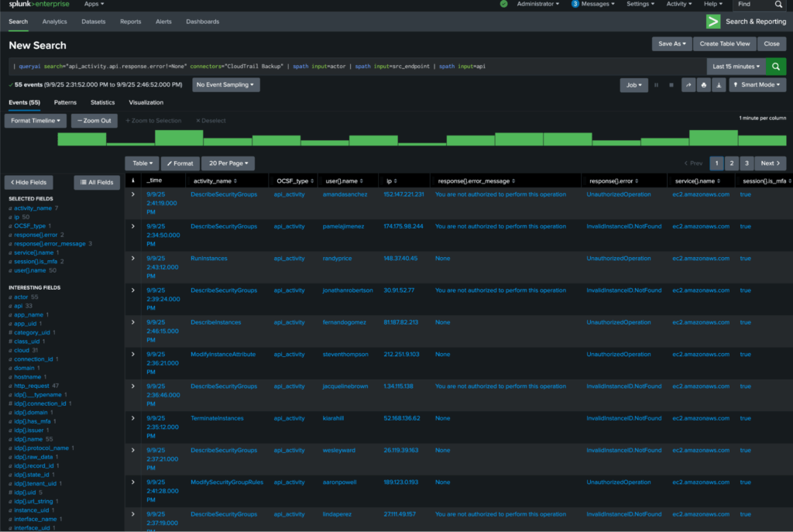The image size is (793, 532).
Task: Click the RunInstances activity value
Action: [x=209, y=259]
